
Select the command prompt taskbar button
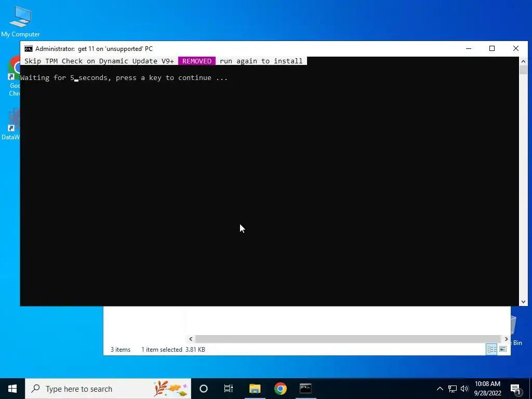(x=305, y=389)
